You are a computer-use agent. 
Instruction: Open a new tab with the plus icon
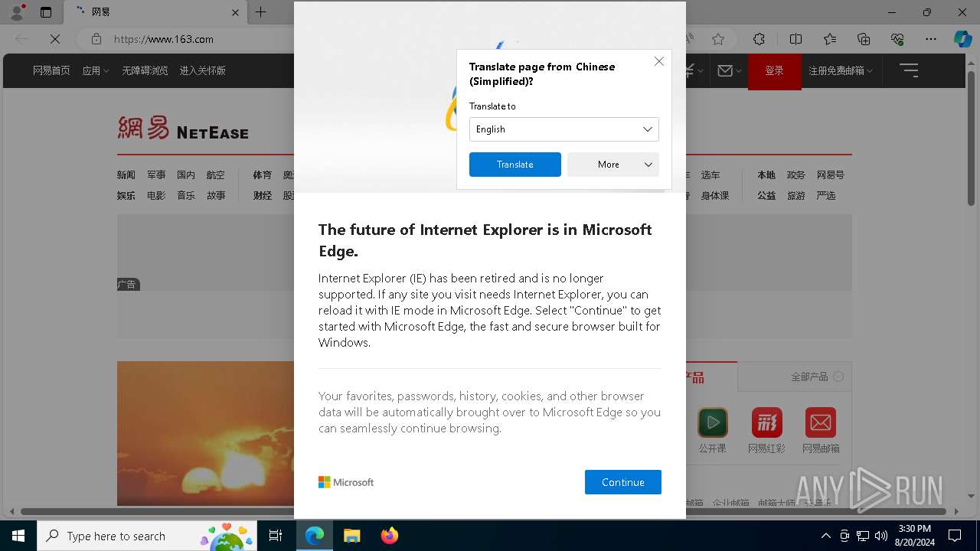coord(260,12)
